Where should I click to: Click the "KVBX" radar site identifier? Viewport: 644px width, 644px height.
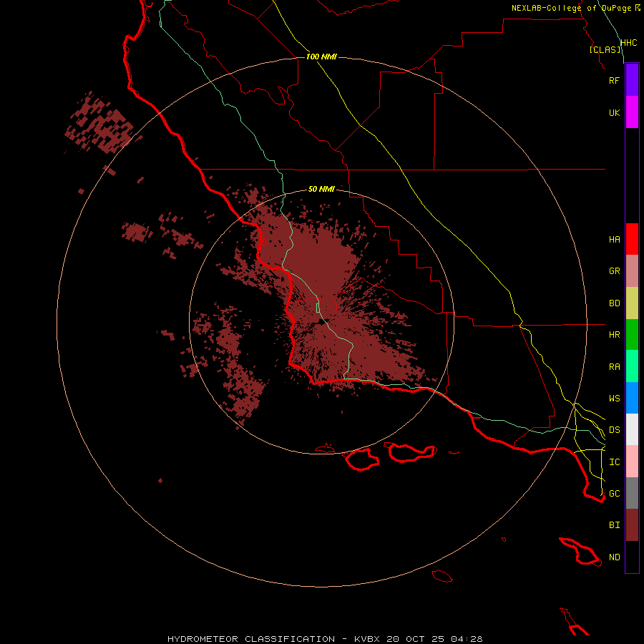click(367, 639)
